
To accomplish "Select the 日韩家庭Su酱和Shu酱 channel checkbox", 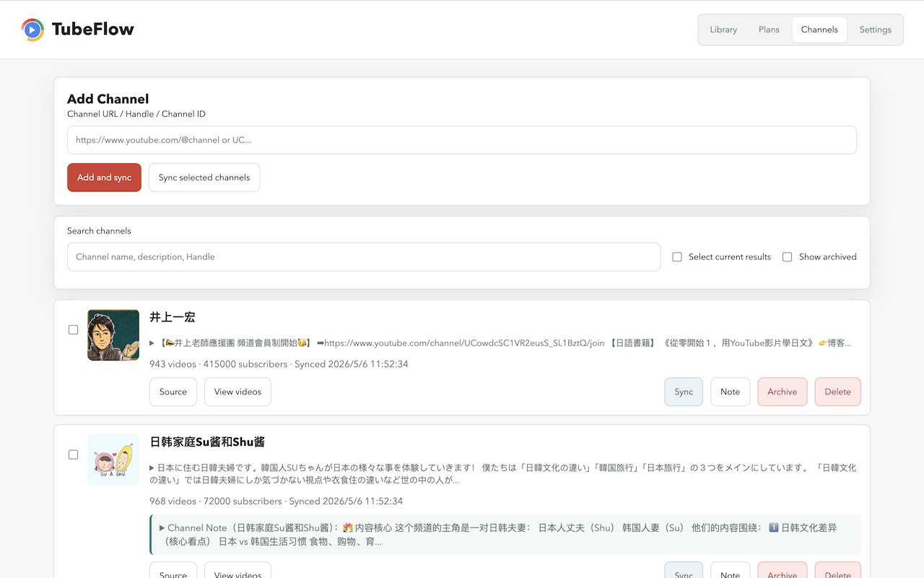I will (x=73, y=454).
